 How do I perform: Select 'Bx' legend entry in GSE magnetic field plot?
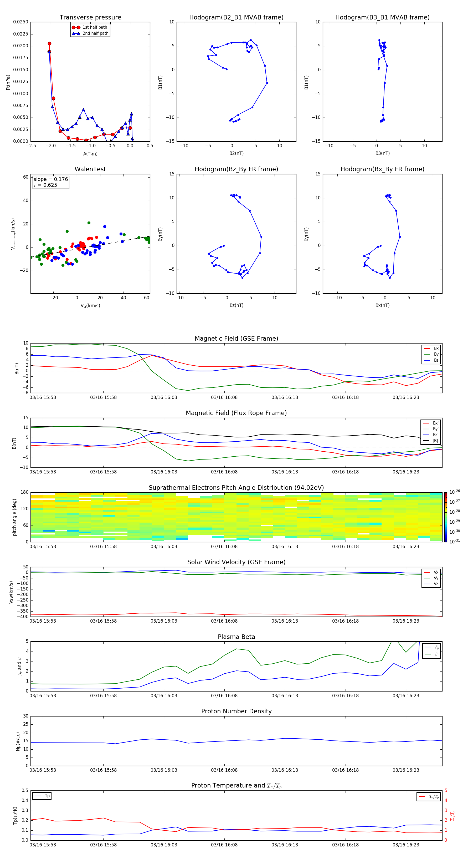coord(431,349)
